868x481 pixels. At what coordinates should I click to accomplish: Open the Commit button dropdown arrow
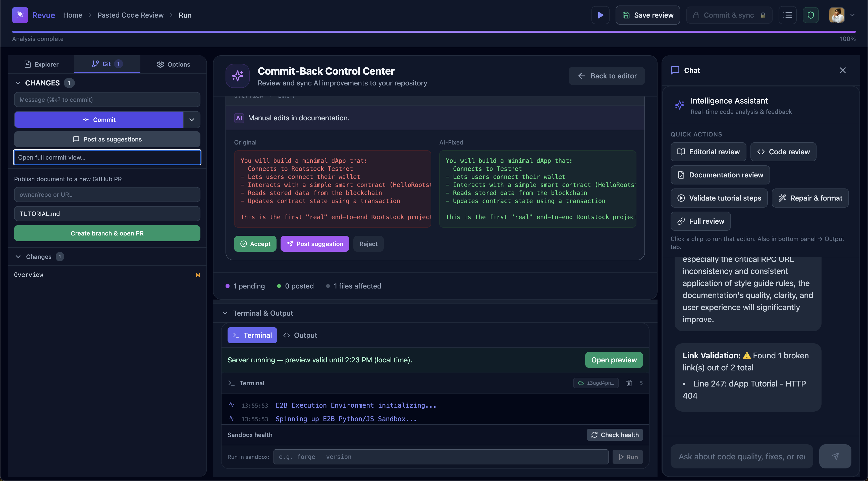(192, 120)
